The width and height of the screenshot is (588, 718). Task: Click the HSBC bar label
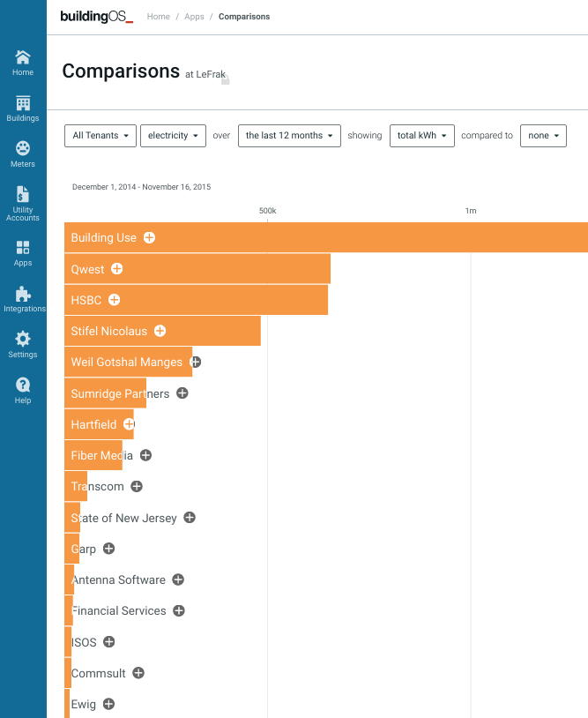point(86,300)
